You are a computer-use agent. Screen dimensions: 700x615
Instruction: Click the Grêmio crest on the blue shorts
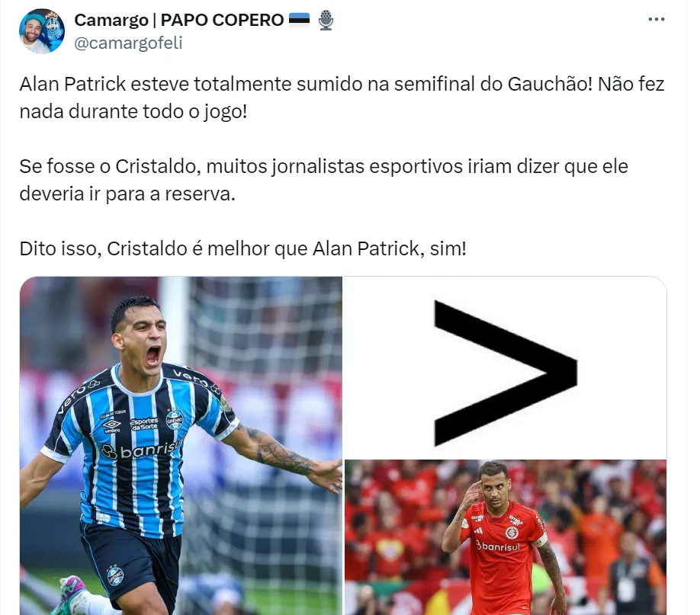tap(115, 575)
